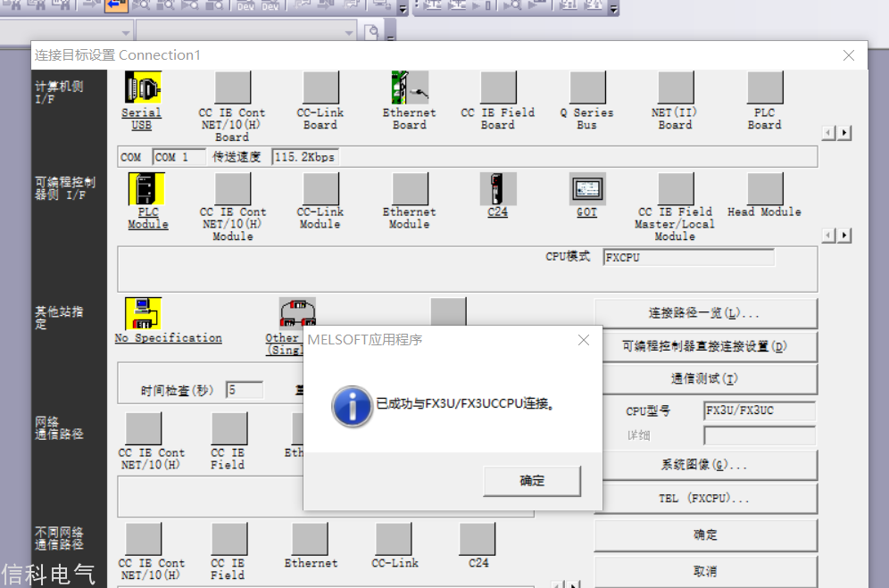Open the wide toolbar dropdown behind dialog
This screenshot has height=588, width=889.
coord(349,32)
